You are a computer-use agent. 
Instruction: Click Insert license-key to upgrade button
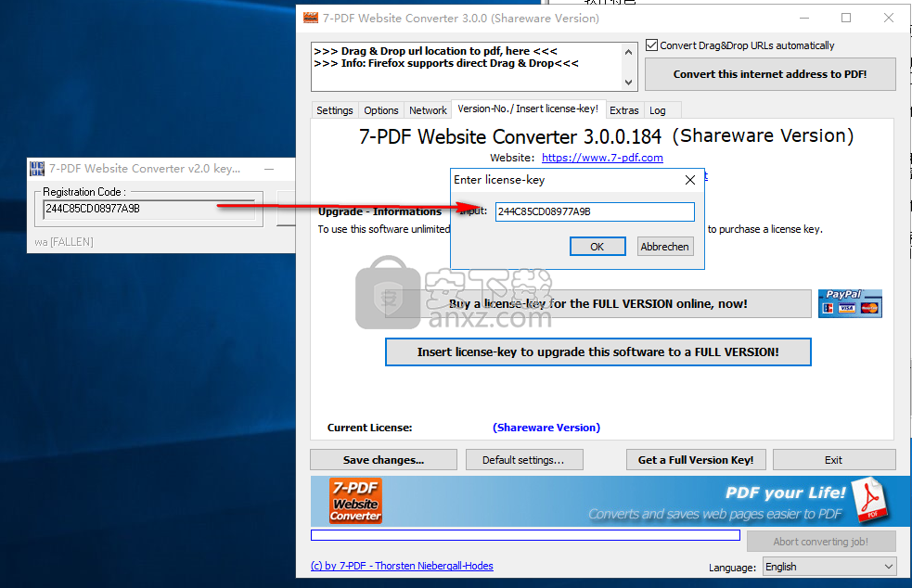pos(597,352)
